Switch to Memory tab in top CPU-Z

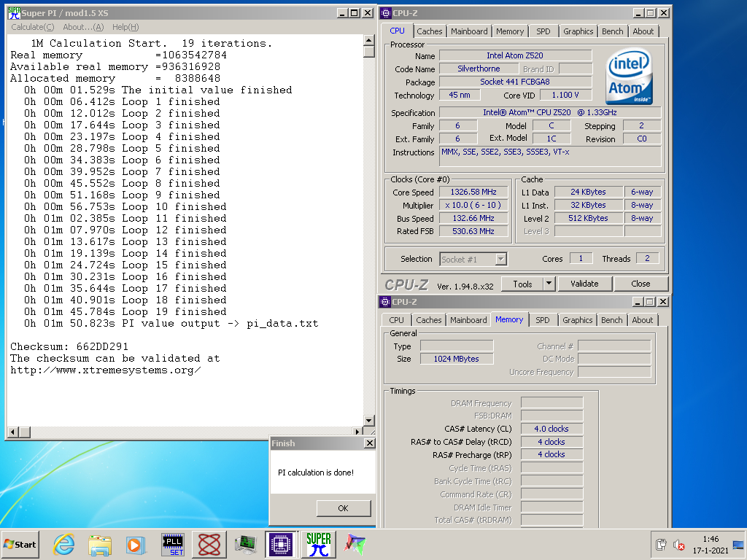coord(510,31)
